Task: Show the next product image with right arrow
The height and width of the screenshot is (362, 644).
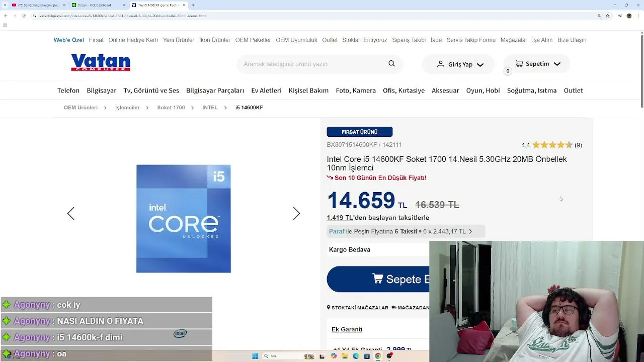Action: [296, 214]
